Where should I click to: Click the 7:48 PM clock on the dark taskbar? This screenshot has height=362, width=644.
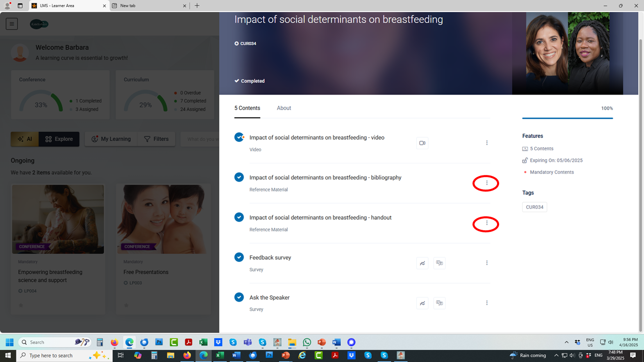point(615,355)
